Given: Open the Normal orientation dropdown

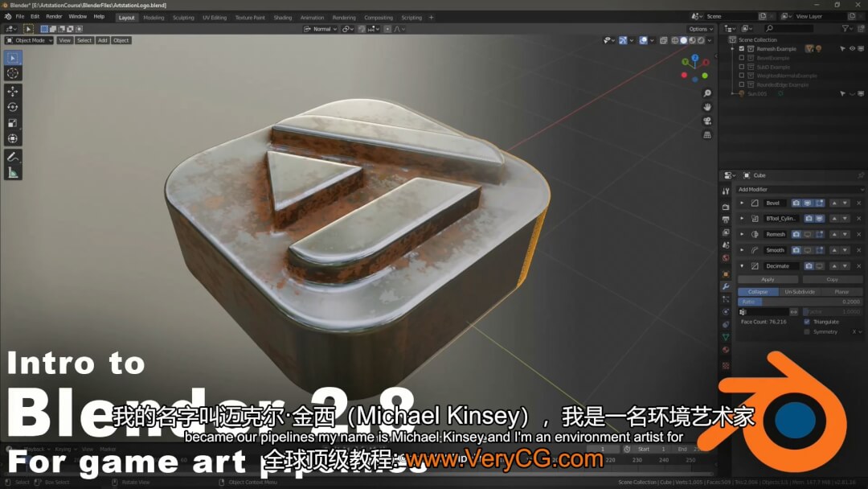Looking at the screenshot, I should (321, 29).
